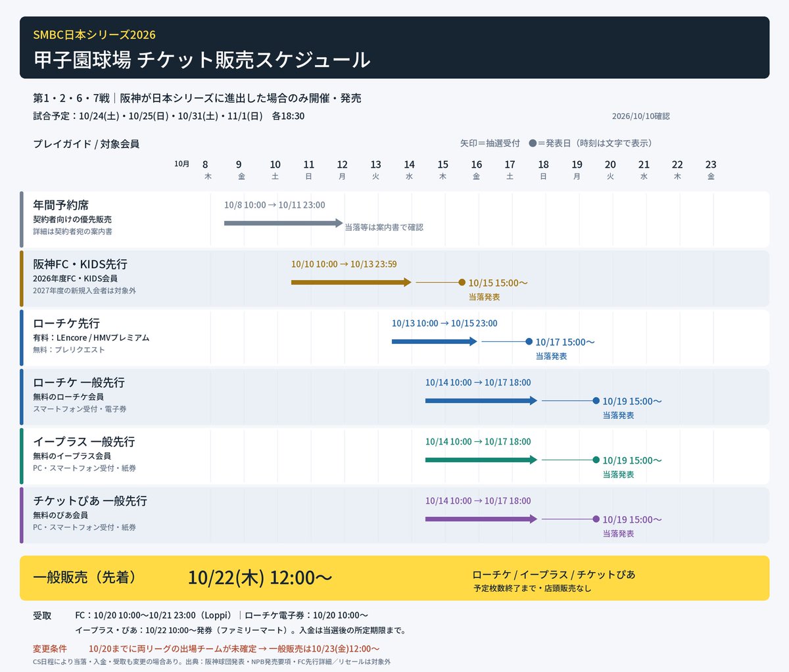Click the purple 10/19 15:00〜 announcement time

[632, 519]
